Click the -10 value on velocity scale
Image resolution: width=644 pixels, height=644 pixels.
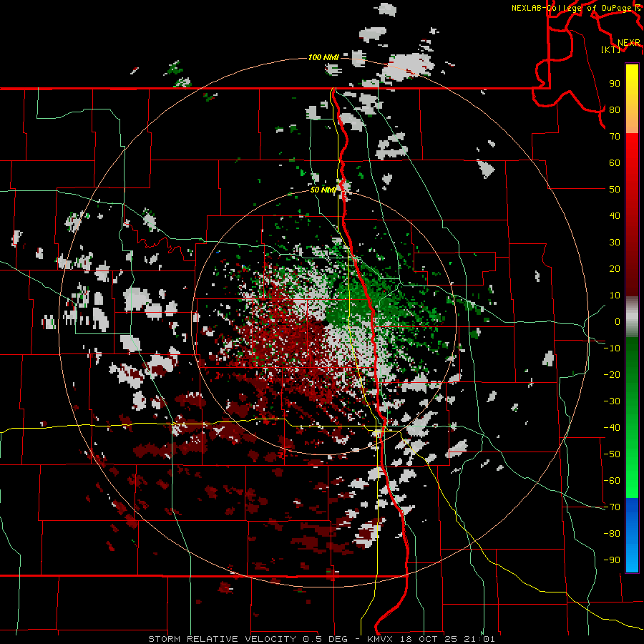click(x=612, y=348)
